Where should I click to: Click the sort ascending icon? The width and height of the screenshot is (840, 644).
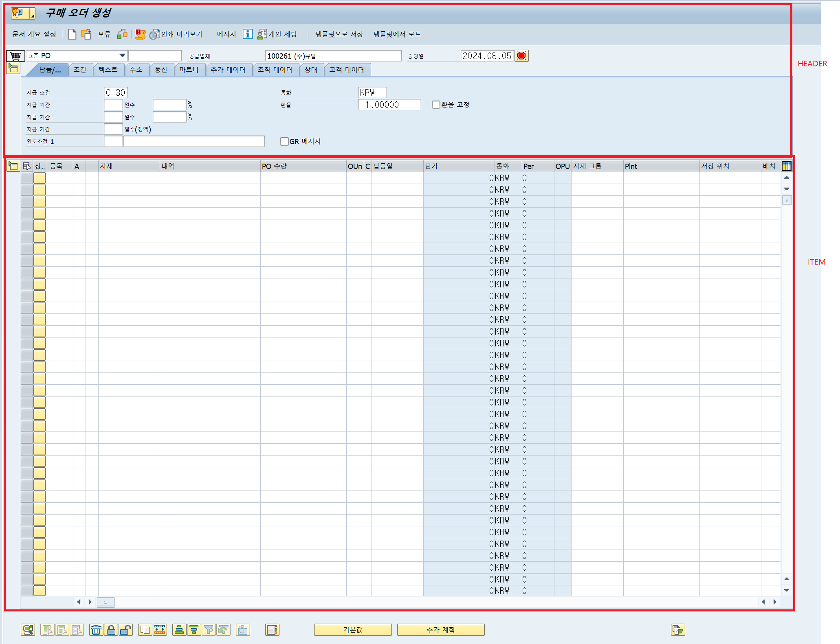tap(179, 630)
